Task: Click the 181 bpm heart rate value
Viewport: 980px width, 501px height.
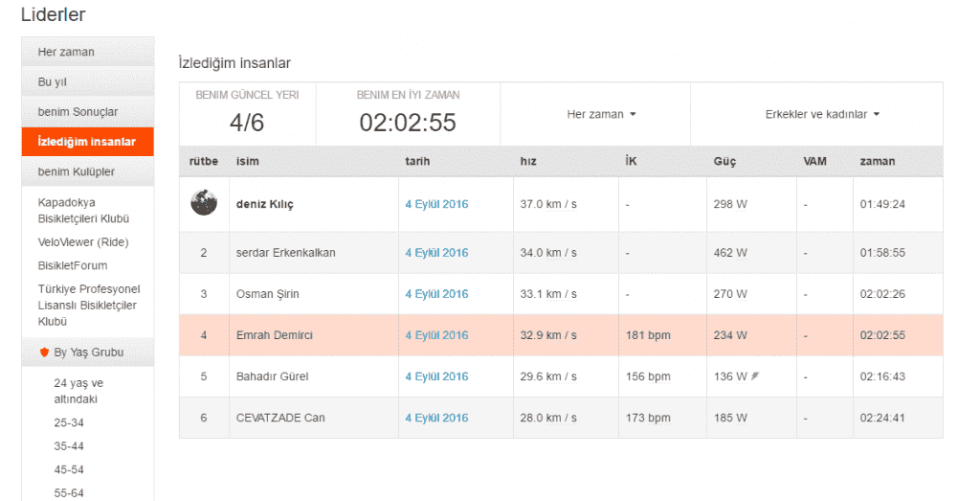Action: (x=648, y=335)
